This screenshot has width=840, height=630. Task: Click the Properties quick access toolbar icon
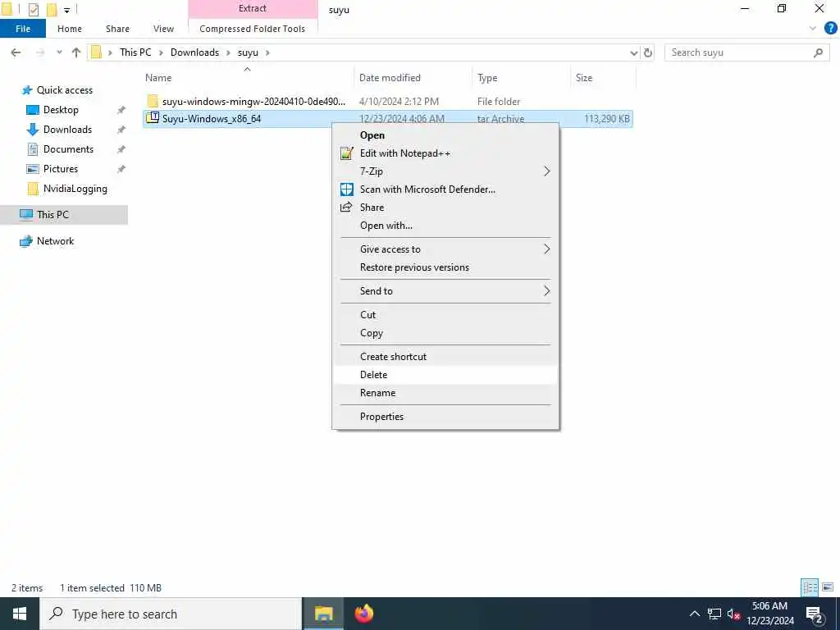[x=33, y=9]
